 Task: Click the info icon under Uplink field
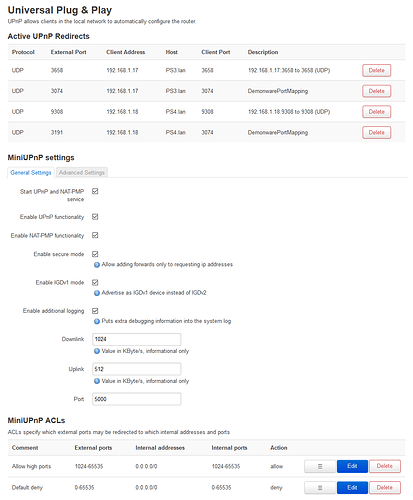(x=97, y=381)
